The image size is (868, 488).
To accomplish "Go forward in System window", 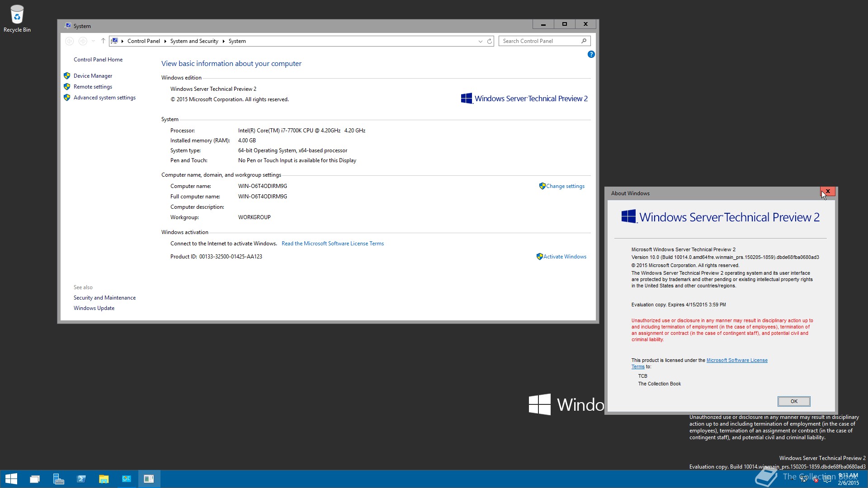I will 83,41.
